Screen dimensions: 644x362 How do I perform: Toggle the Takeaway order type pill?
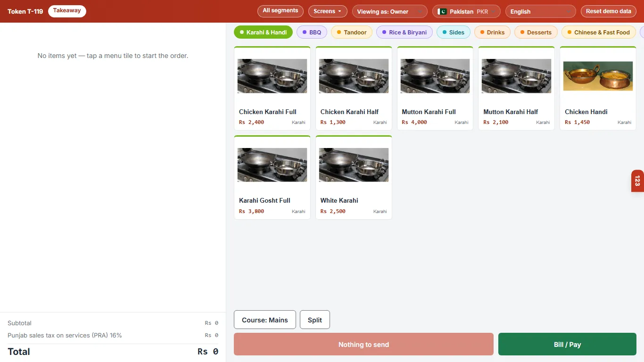(67, 11)
